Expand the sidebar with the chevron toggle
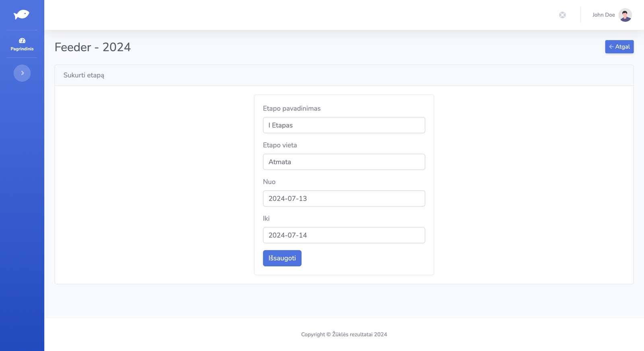This screenshot has width=644, height=351. click(22, 73)
